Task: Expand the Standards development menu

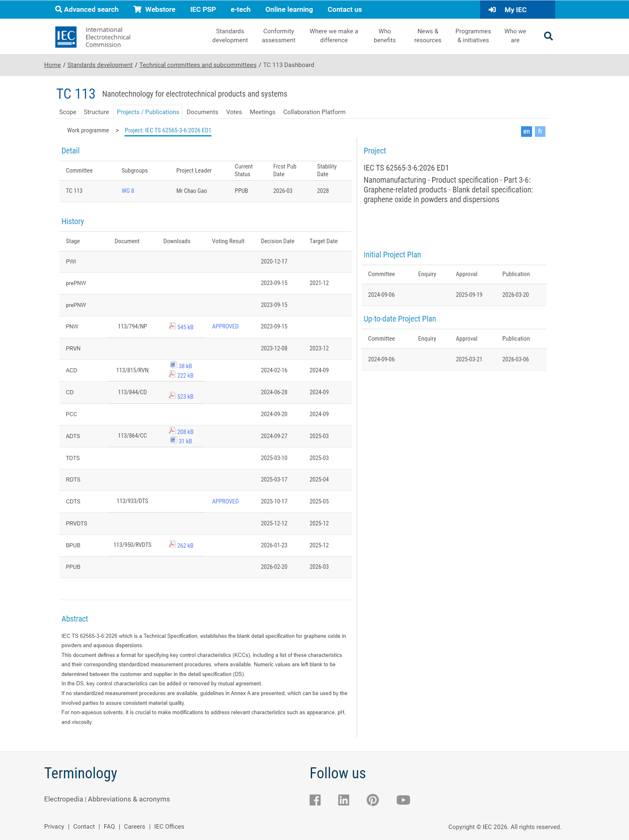Action: click(230, 36)
